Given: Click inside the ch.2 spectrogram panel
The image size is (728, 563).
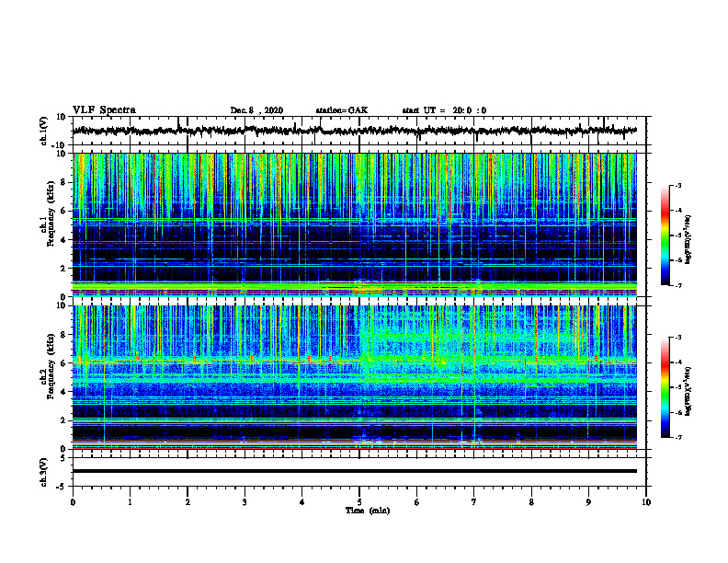Looking at the screenshot, I should pyautogui.click(x=354, y=377).
